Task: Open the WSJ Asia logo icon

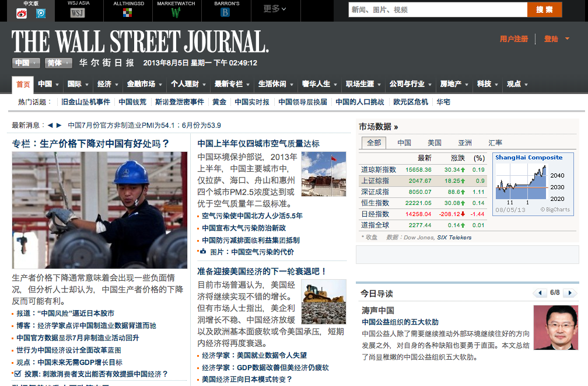Action: [x=77, y=13]
